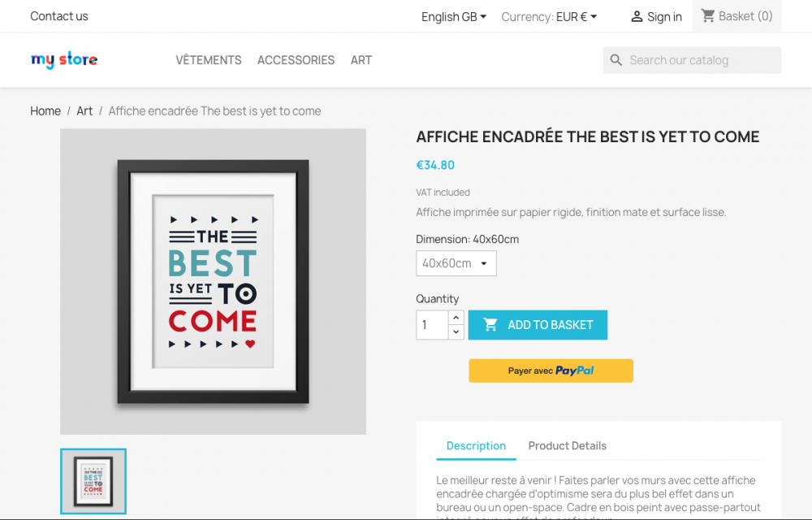812x520 pixels.
Task: Click Home in the breadcrumb
Action: (x=45, y=110)
